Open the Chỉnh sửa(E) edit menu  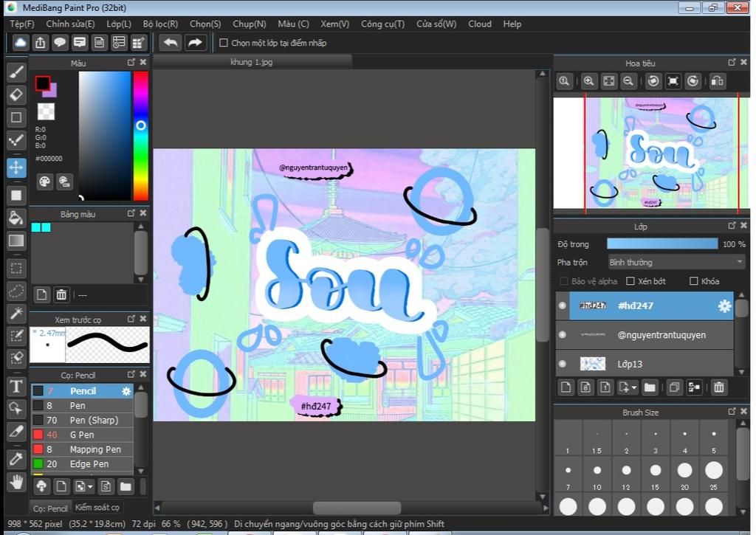(x=70, y=24)
